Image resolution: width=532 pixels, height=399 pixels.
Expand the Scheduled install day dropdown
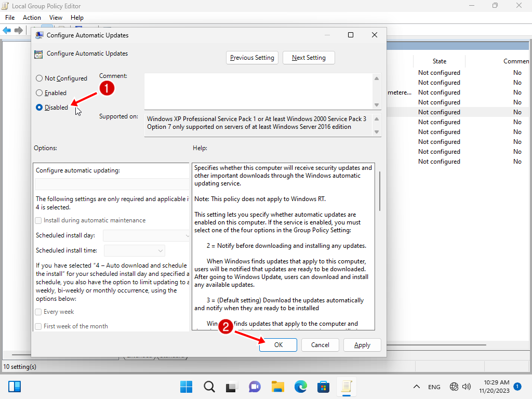coord(148,235)
